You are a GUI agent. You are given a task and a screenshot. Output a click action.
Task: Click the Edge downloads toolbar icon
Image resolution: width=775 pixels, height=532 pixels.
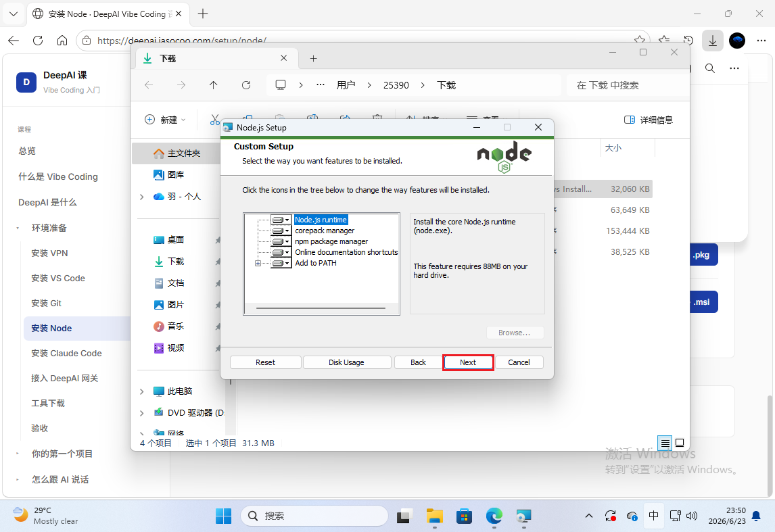(712, 41)
